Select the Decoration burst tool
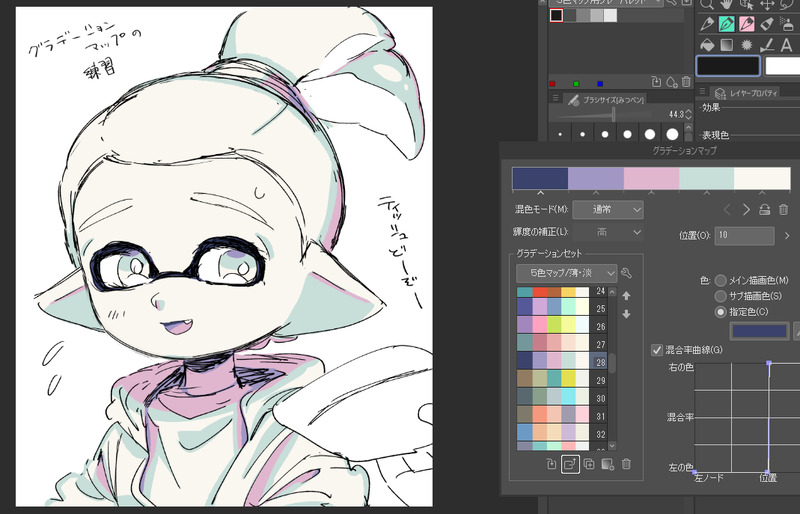This screenshot has width=800, height=514. pyautogui.click(x=746, y=45)
